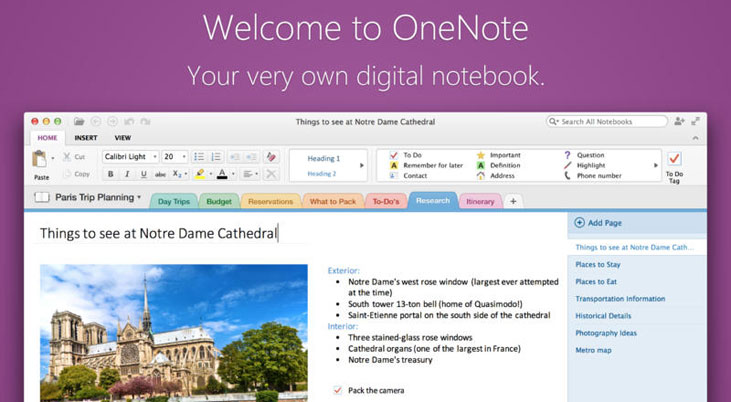Click the Search All Notebooks field
The image size is (731, 402).
click(607, 121)
